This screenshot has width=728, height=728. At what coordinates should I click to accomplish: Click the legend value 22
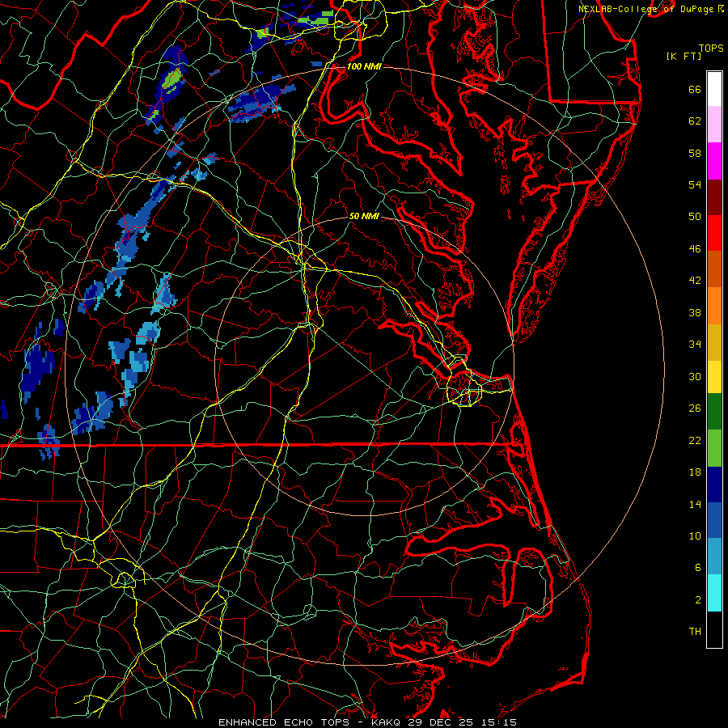695,441
